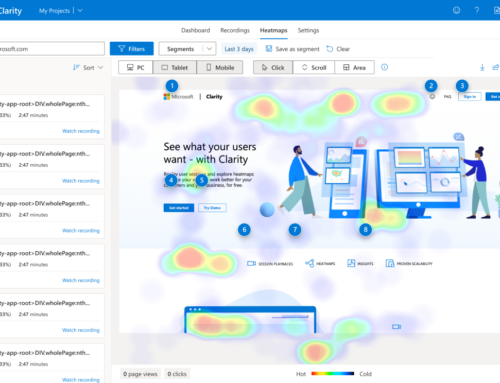500x383 pixels.
Task: Click the 'See what your users want' headline
Action: (210, 153)
